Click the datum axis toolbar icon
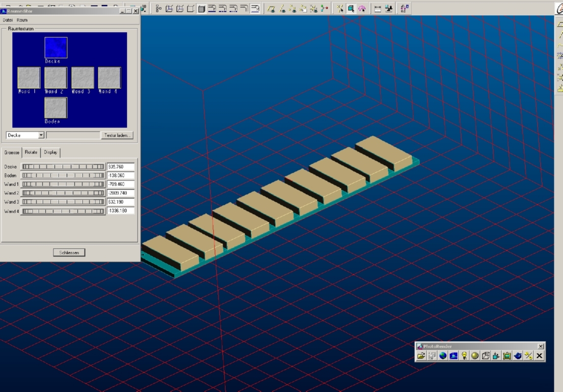Screen dimensions: 563x392 click(x=282, y=9)
